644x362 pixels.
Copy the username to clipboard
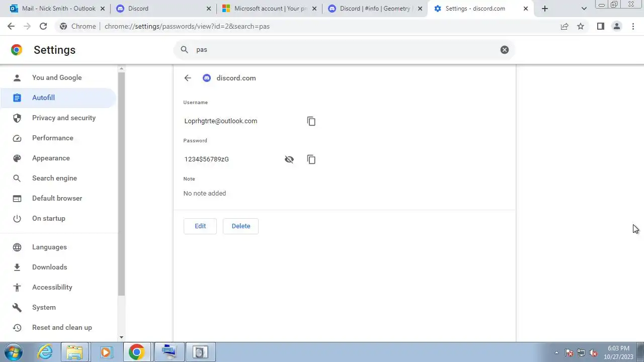pyautogui.click(x=311, y=121)
